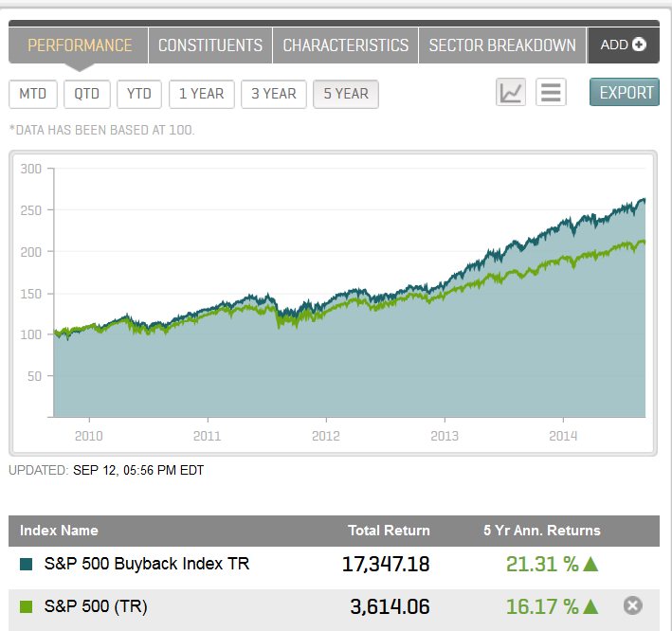Select the QTD time range
Viewport: 672px width, 631px height.
(x=87, y=94)
